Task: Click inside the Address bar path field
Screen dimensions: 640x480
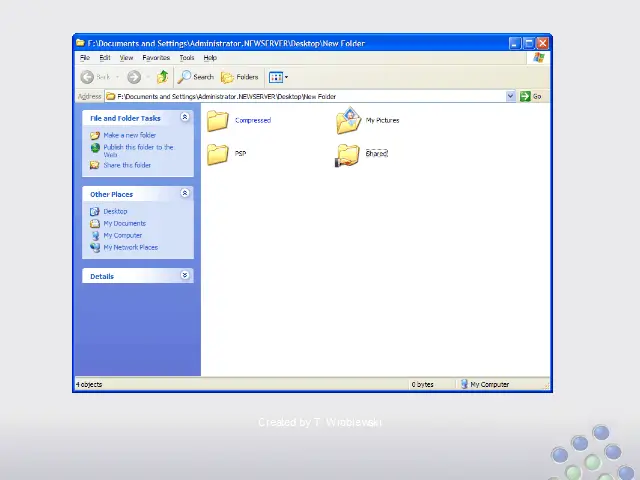Action: 300,96
